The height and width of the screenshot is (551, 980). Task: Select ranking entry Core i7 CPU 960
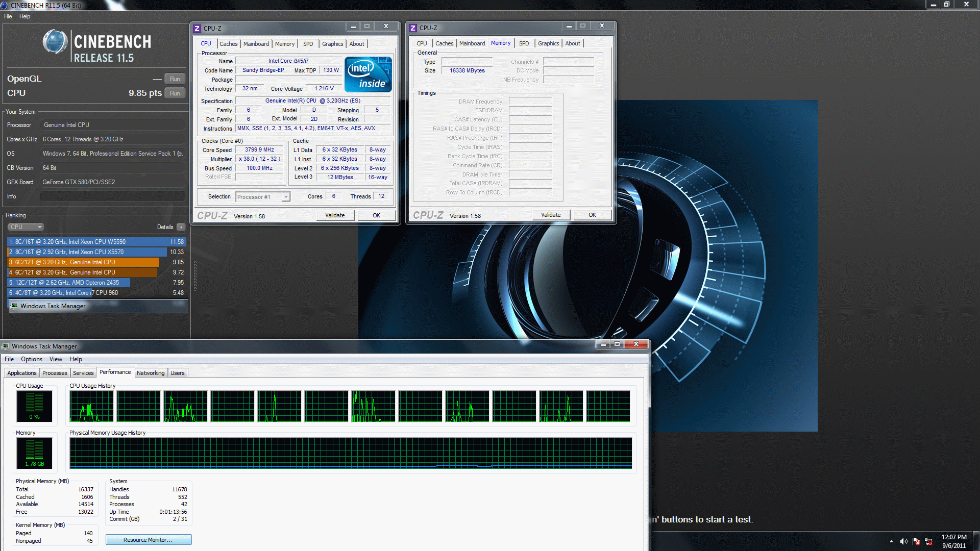pyautogui.click(x=96, y=293)
